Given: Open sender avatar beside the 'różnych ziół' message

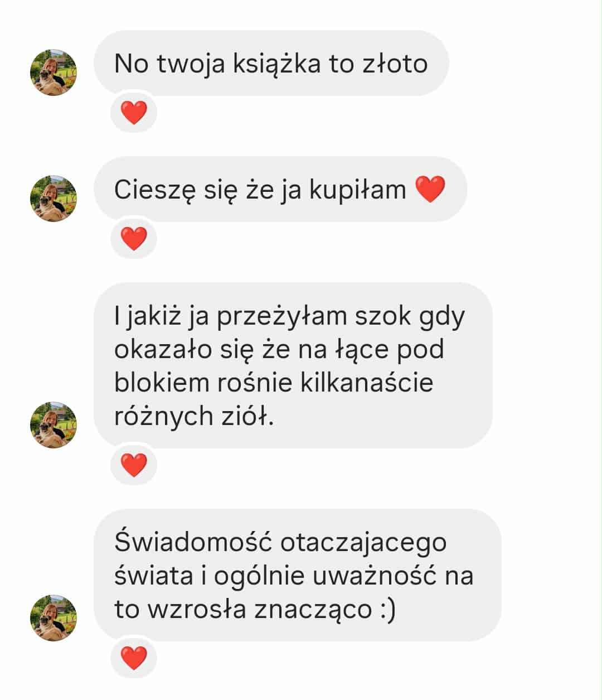Looking at the screenshot, I should click(54, 424).
